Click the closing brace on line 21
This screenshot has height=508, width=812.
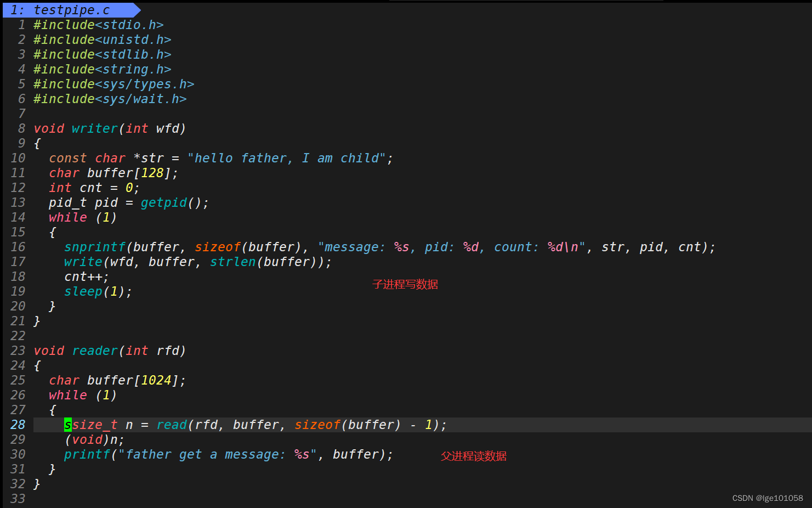pos(37,321)
